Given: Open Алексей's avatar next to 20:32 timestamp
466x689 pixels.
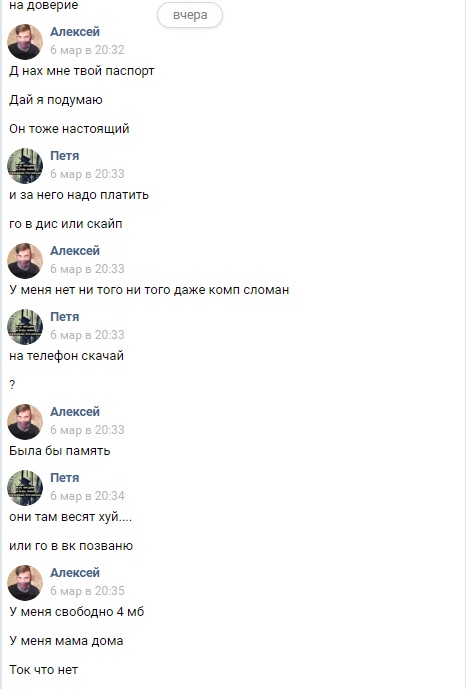Looking at the screenshot, I should pos(25,42).
